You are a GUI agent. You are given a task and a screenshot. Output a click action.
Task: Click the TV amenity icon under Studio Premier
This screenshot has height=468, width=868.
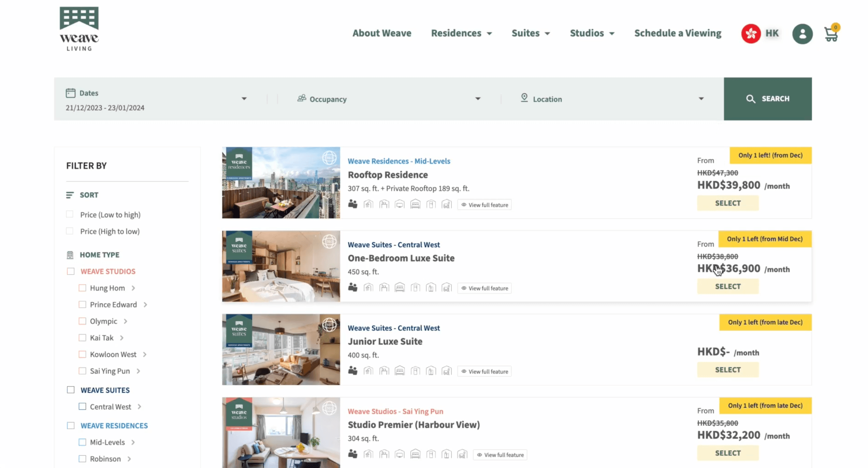click(400, 455)
